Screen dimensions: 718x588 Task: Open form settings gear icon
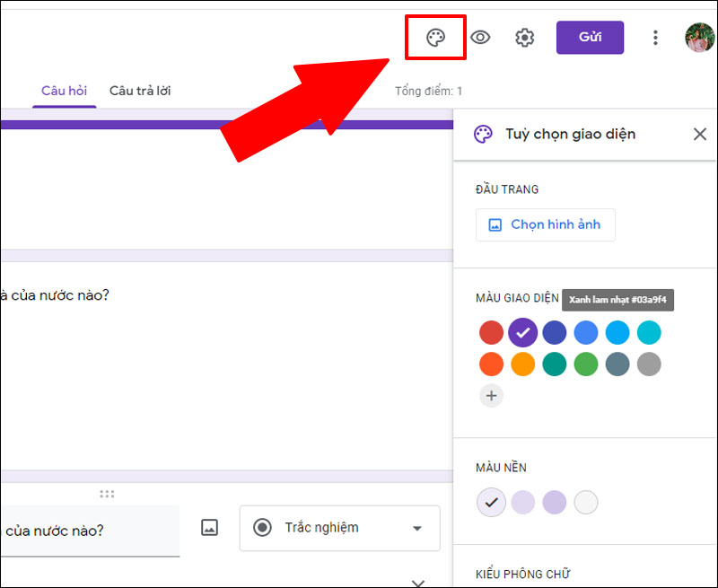point(525,38)
